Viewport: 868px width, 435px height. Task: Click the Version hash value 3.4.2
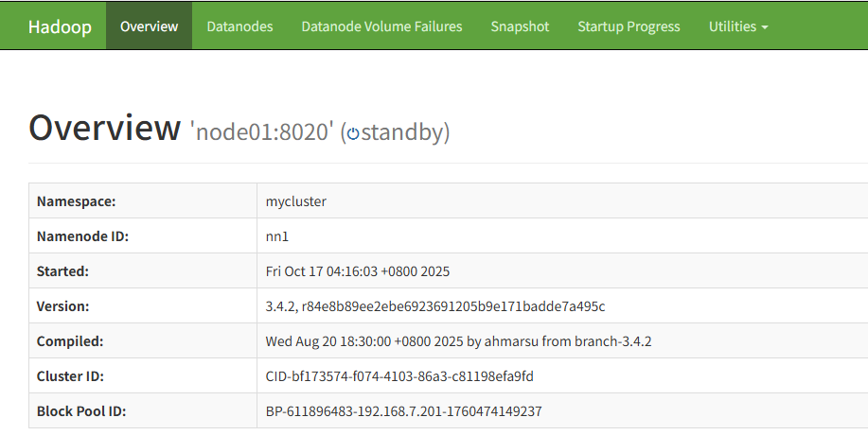click(435, 306)
